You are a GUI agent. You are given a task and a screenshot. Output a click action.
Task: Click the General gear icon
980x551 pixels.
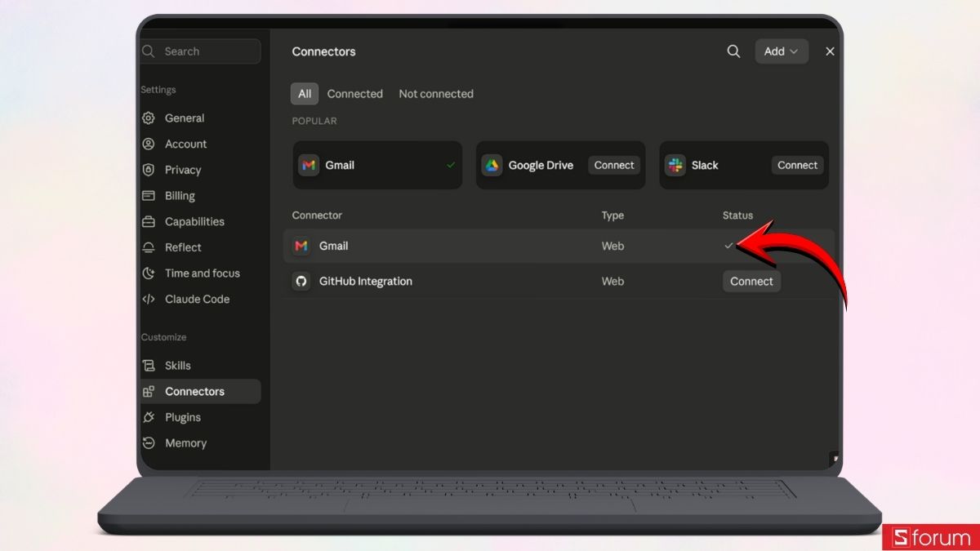(149, 118)
